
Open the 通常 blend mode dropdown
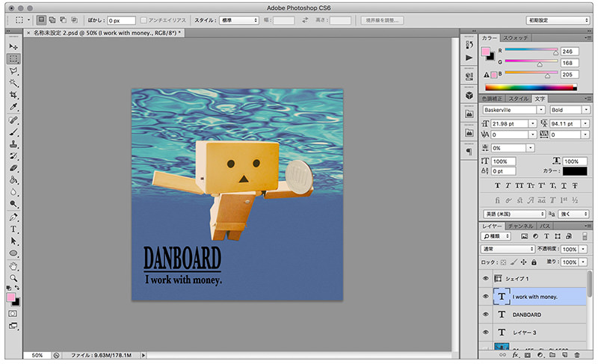508,249
